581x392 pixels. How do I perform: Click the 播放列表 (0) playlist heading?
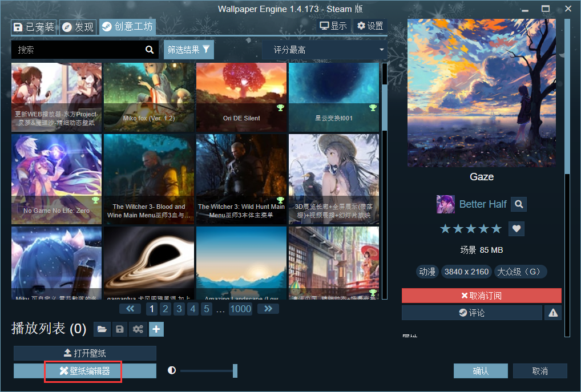click(x=49, y=329)
